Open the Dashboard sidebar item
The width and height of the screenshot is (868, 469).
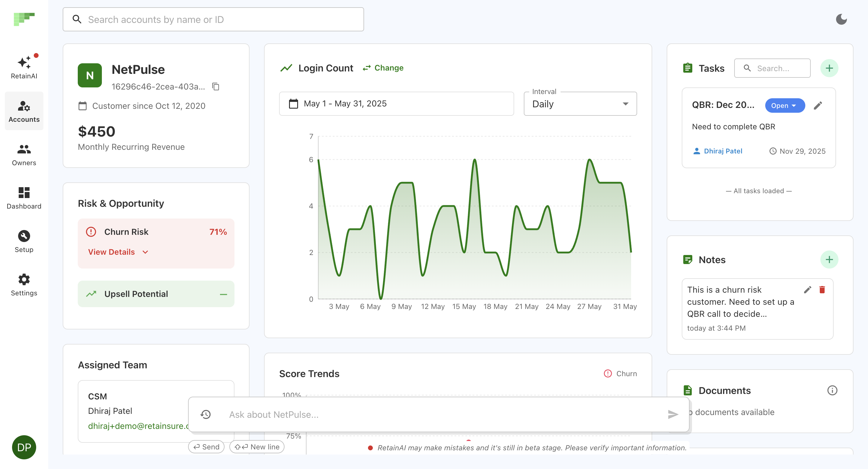(x=24, y=198)
